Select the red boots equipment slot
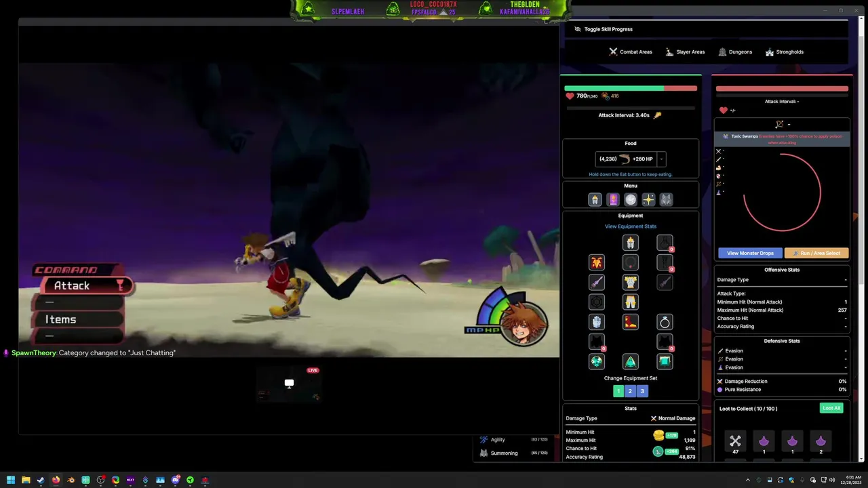The image size is (868, 488). click(631, 322)
